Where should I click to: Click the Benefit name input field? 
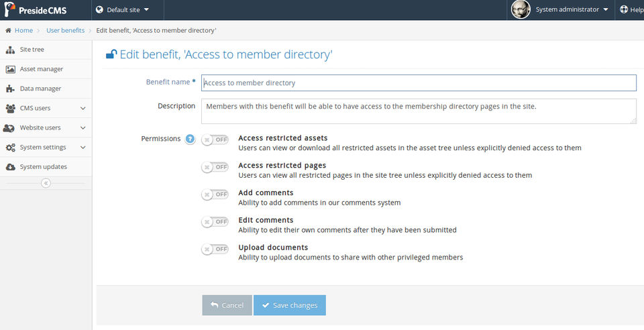click(x=419, y=82)
